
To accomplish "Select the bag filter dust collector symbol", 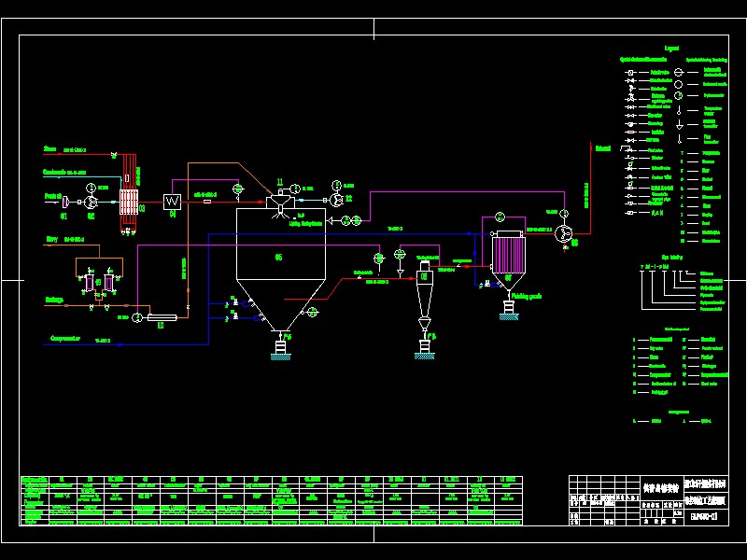I will 509,254.
